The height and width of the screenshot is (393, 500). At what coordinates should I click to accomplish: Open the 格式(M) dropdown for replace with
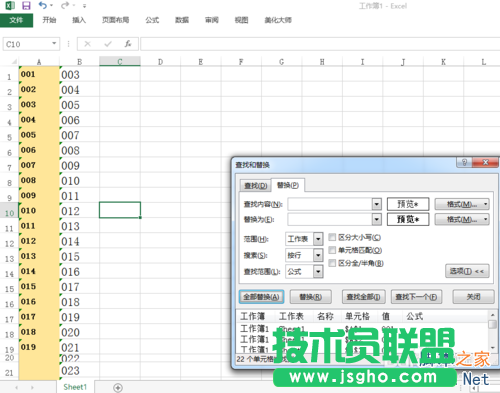click(x=462, y=219)
